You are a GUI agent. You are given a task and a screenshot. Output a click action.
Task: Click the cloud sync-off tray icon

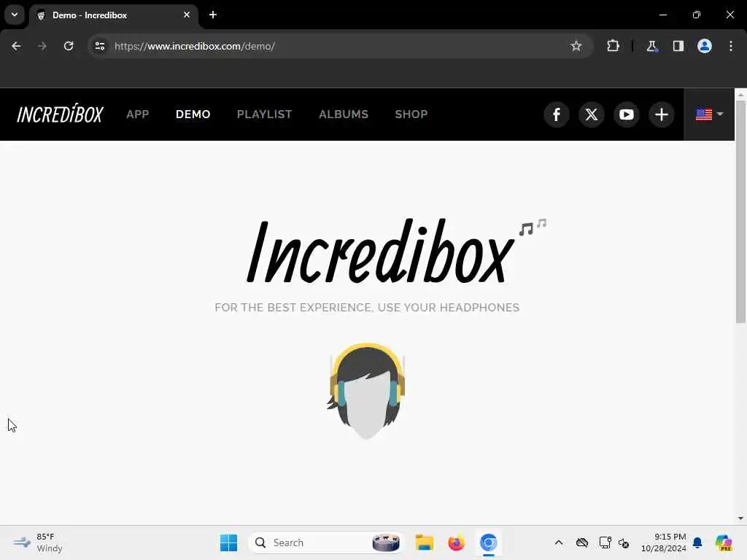(581, 542)
